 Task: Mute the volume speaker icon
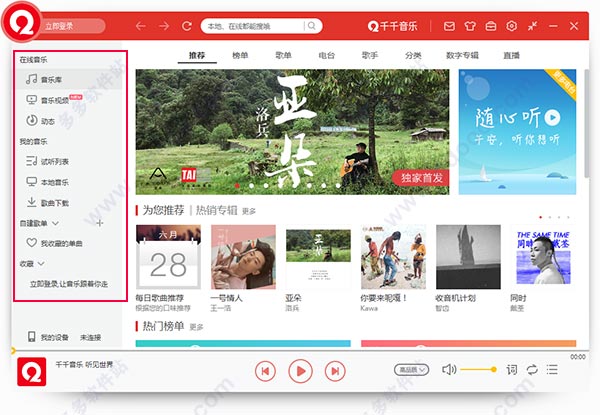449,370
